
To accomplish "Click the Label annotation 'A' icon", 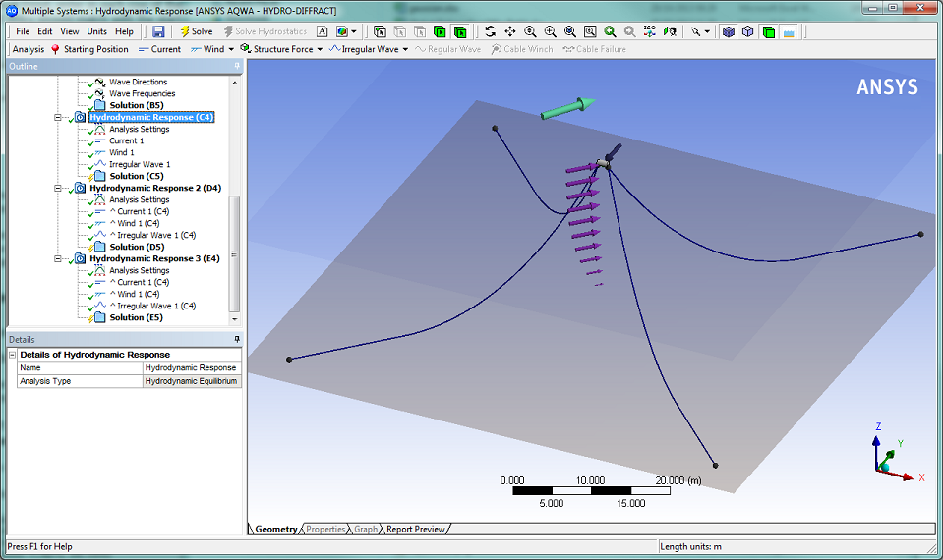I will (x=323, y=31).
